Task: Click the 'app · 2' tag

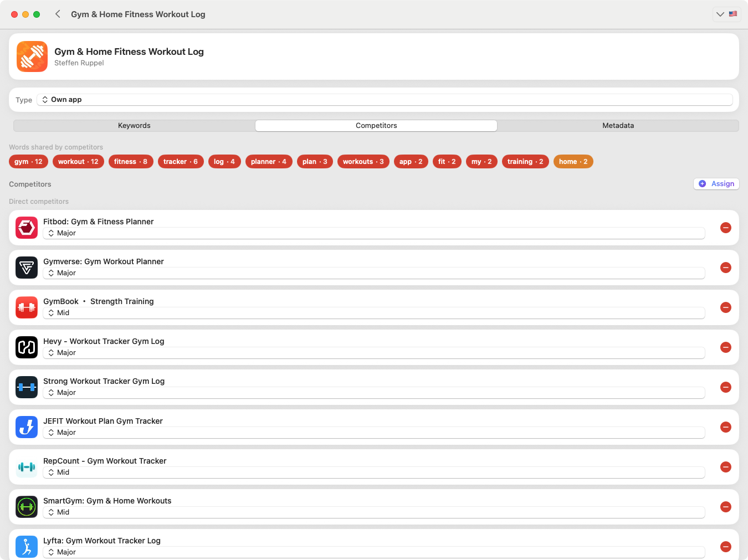Action: (411, 162)
